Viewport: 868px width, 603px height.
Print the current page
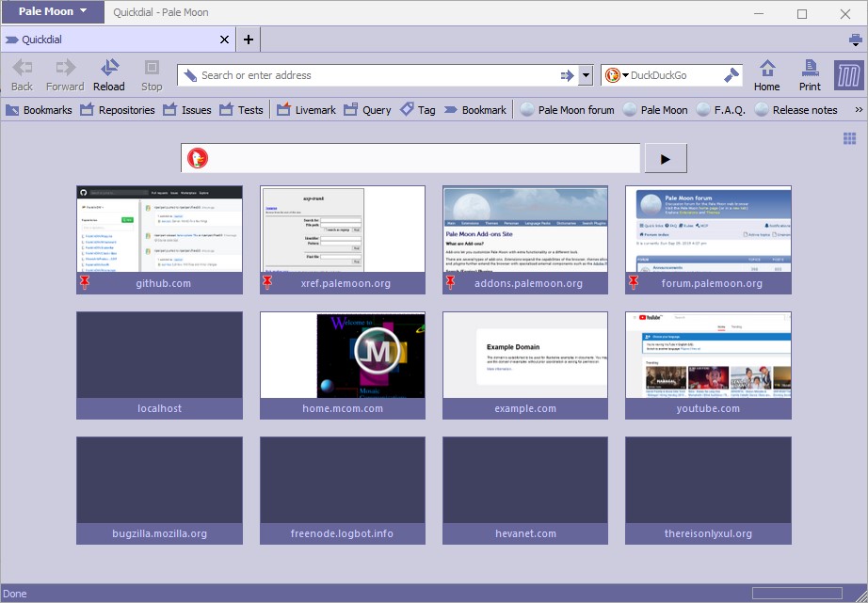[x=810, y=74]
